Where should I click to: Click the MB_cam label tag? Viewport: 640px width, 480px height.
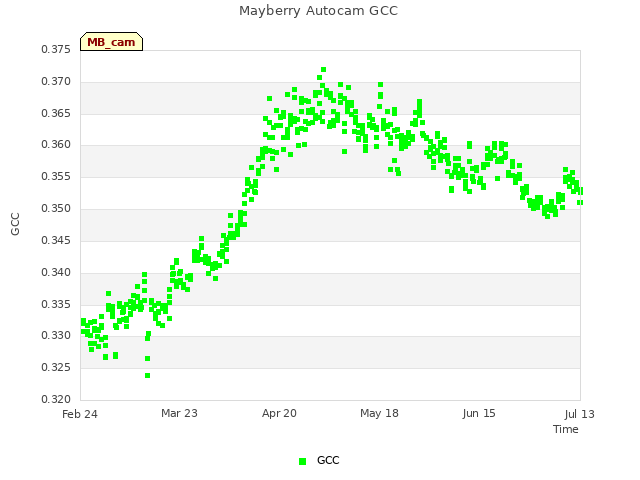(x=111, y=42)
